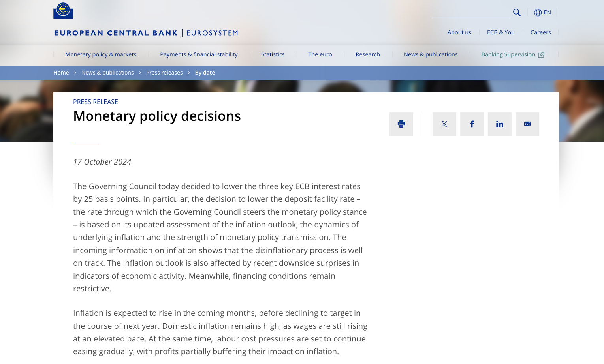
Task: Share the press release on LinkedIn
Action: tap(500, 124)
